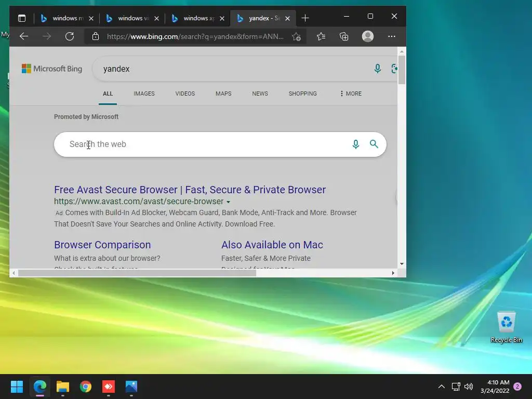The width and height of the screenshot is (532, 399).
Task: Click the vertical scrollbar thumb
Action: pos(402,70)
